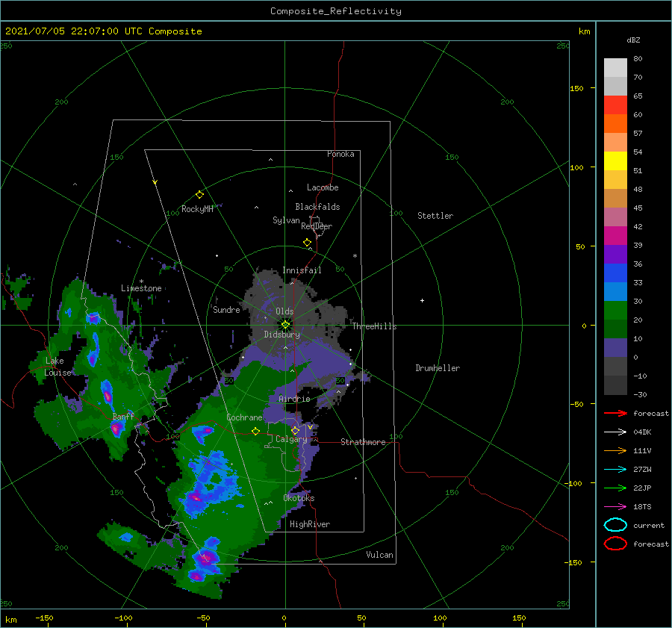Viewport: 672px width, 628px height.
Task: Select the RockyMH label
Action: click(x=197, y=209)
